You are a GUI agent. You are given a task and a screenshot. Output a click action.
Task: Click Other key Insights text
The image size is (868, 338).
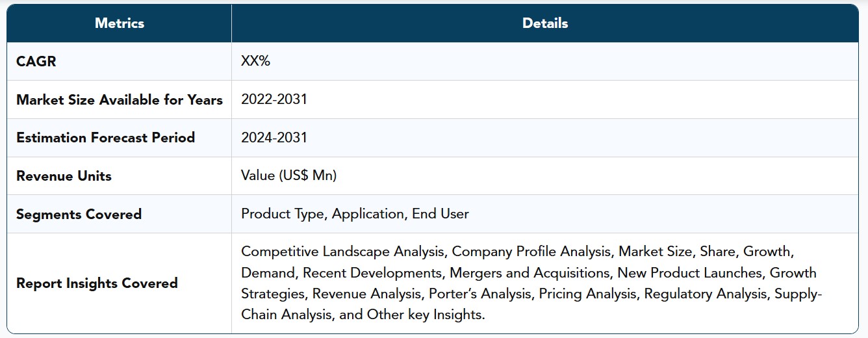pyautogui.click(x=425, y=315)
